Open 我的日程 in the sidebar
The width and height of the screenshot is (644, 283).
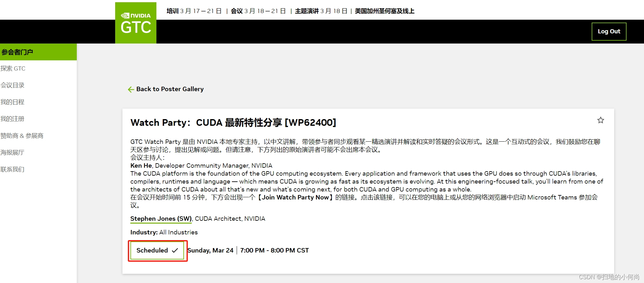point(12,102)
